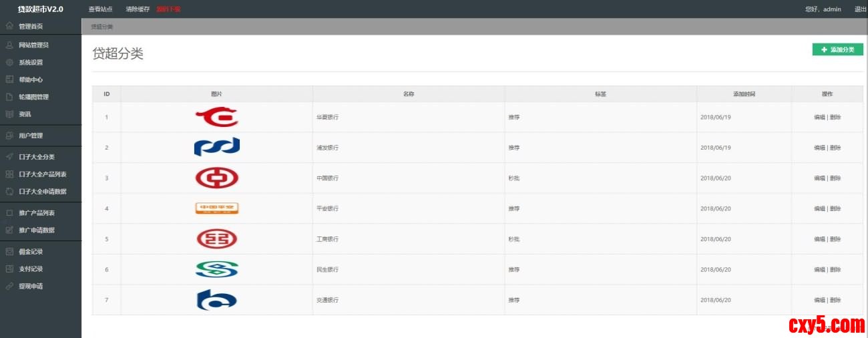
Task: Click the 中国银行 logo thumbnail
Action: 217,178
